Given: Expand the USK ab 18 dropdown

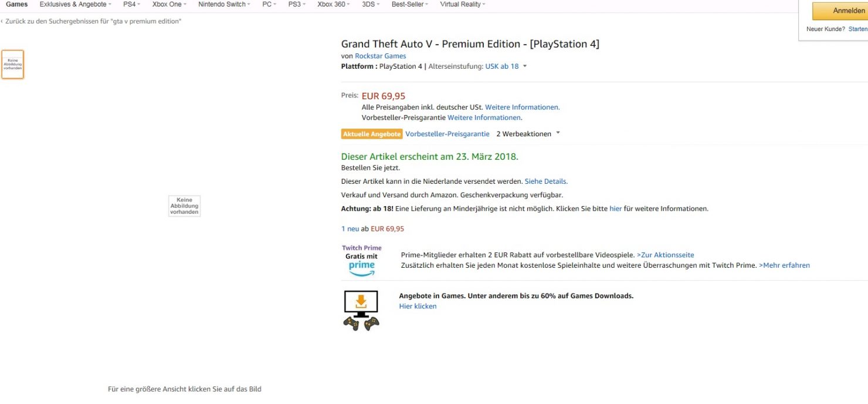Looking at the screenshot, I should [506, 66].
